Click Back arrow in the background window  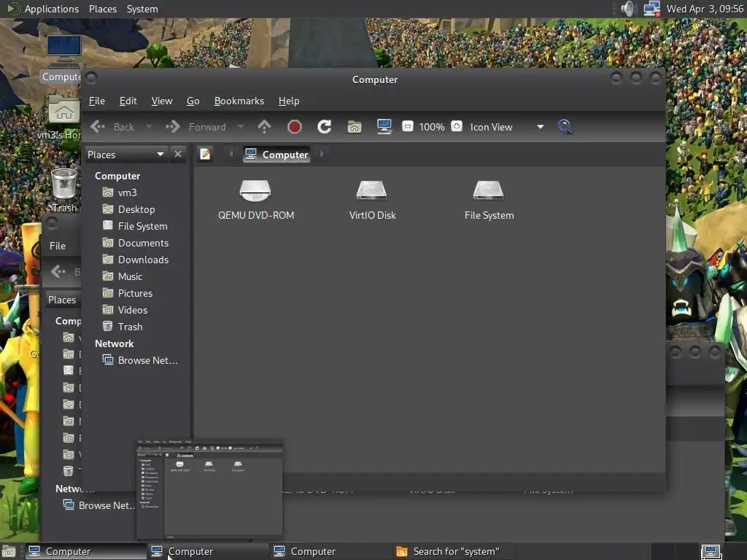58,271
